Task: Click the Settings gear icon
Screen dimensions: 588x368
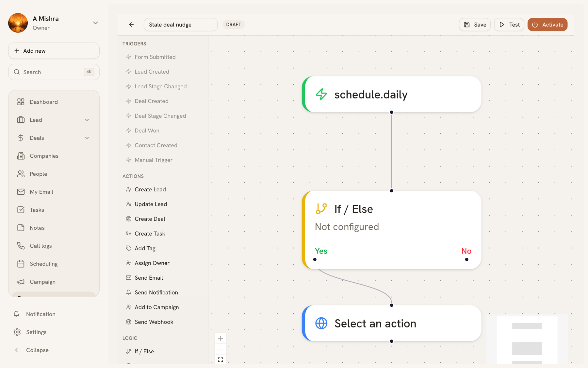Action: coord(17,332)
